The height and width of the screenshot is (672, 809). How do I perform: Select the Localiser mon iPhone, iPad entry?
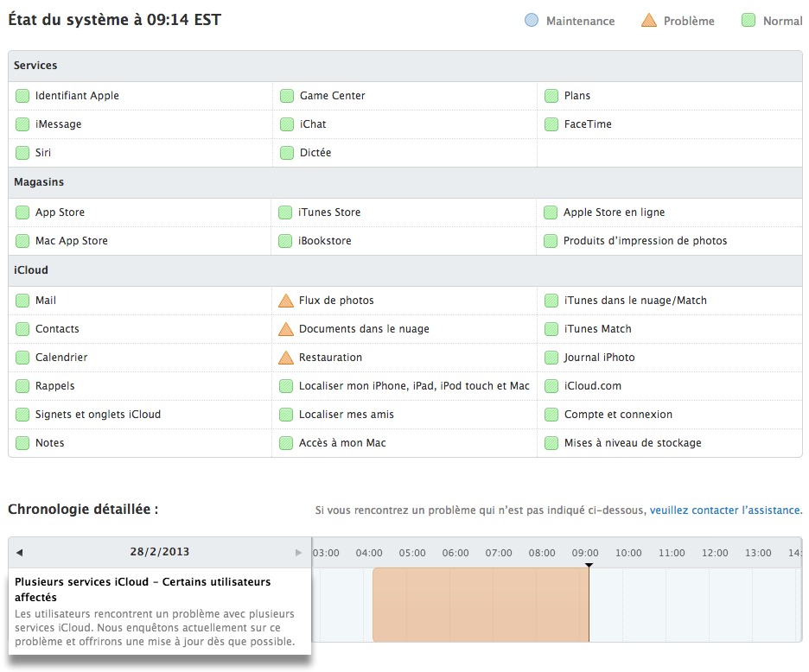click(414, 386)
